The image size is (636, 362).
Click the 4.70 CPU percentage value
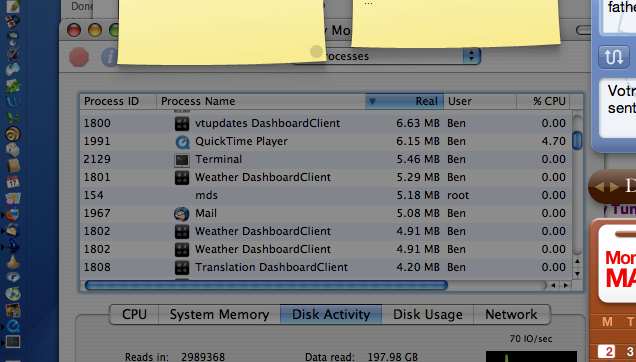coord(553,142)
